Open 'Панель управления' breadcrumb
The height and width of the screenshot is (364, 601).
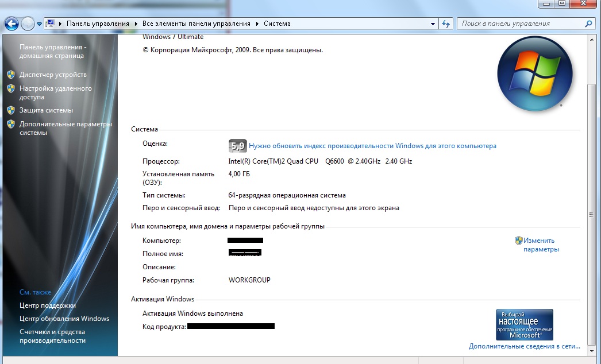point(98,24)
